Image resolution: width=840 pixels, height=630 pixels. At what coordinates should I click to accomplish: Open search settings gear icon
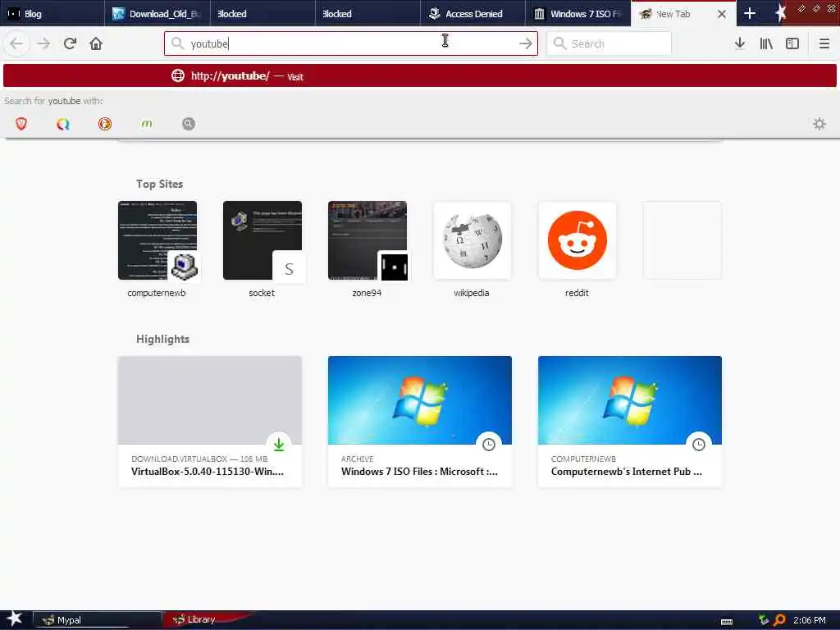click(819, 124)
